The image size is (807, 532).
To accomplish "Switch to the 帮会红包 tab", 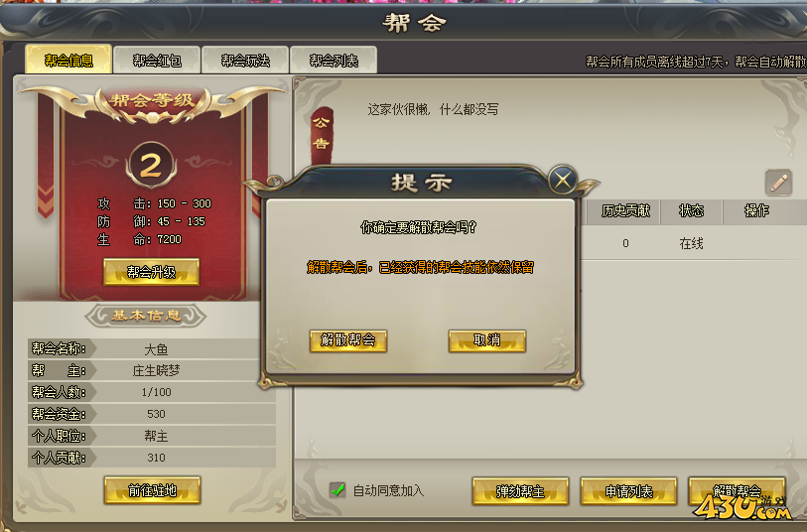I will [157, 61].
